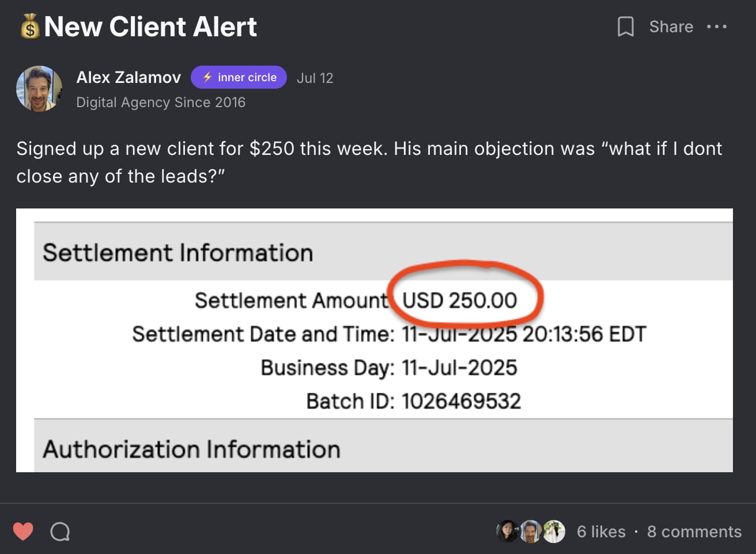Open Alex Zalamov's profile photo
Viewport: 756px width, 554px height.
39,88
